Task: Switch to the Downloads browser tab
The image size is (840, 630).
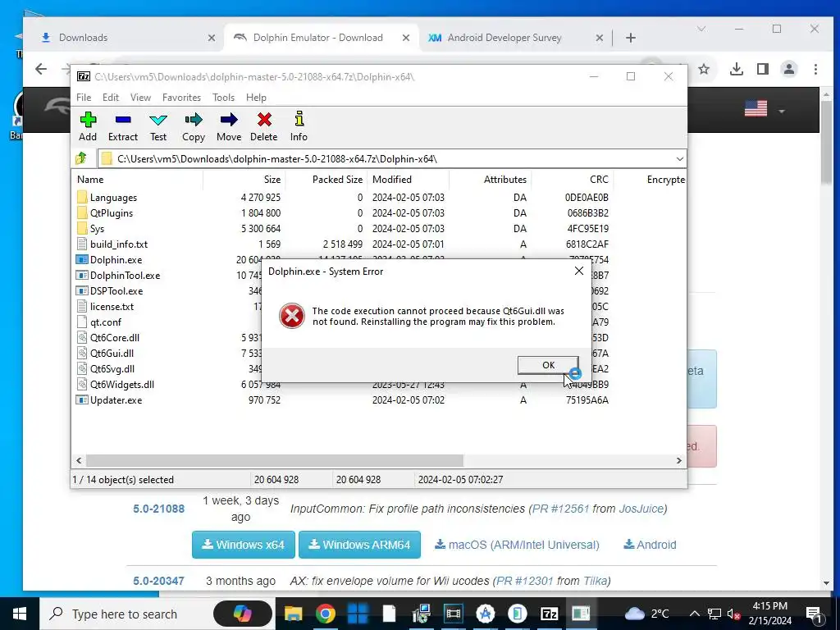Action: [x=127, y=38]
